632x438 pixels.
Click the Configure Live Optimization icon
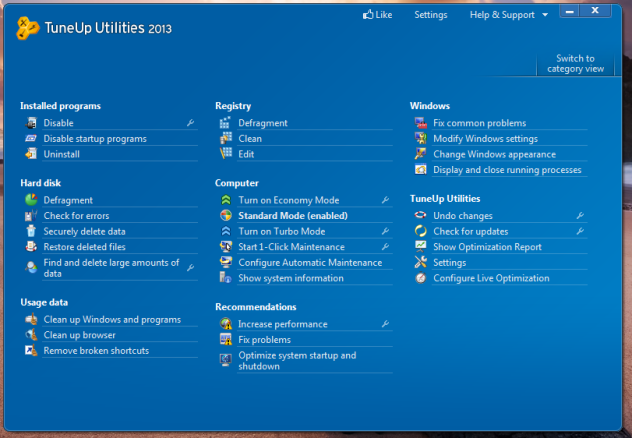[x=420, y=278]
